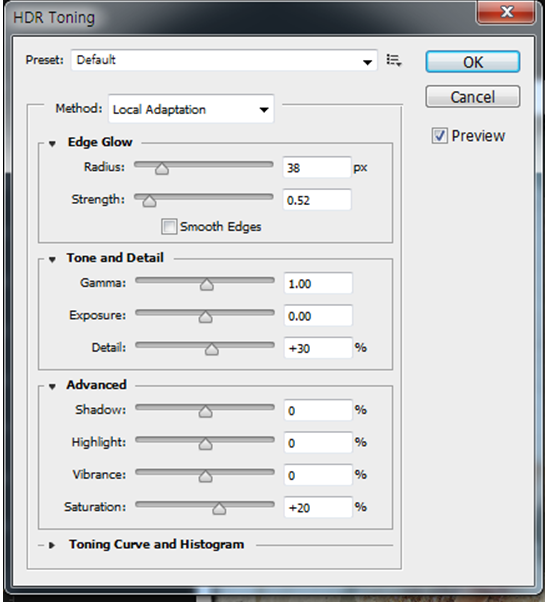Click the Shadow label
Screen dimensions: 545x603
click(100, 410)
